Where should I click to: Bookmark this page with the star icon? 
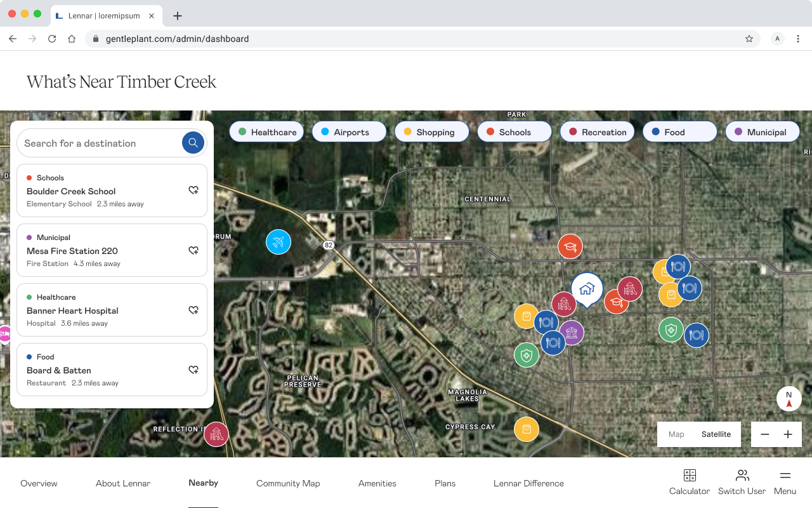coord(749,39)
